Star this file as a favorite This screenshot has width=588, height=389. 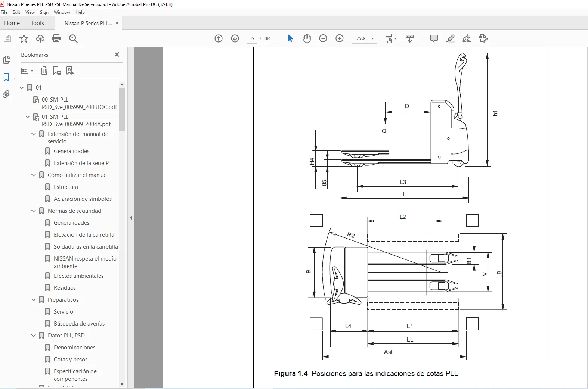tap(24, 38)
